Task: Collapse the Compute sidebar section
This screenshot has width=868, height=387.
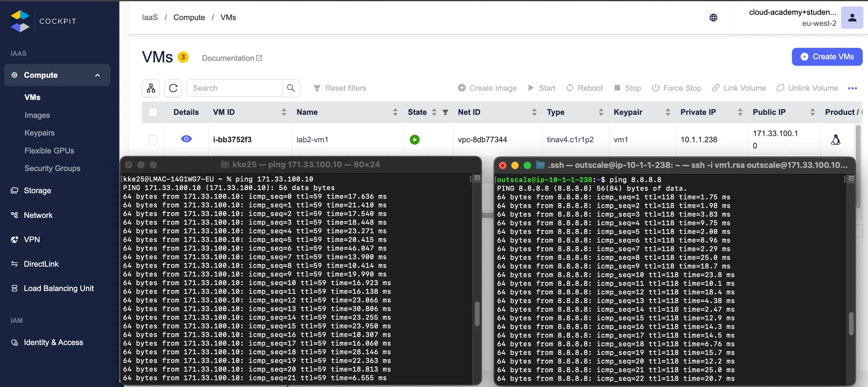Action: 97,75
